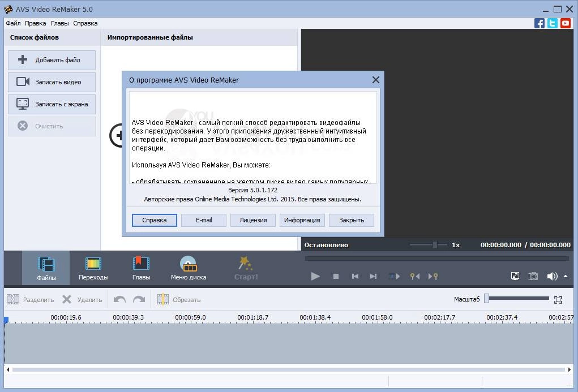Viewport: 578px width, 392px height.
Task: Open the Главы menu
Action: click(59, 23)
